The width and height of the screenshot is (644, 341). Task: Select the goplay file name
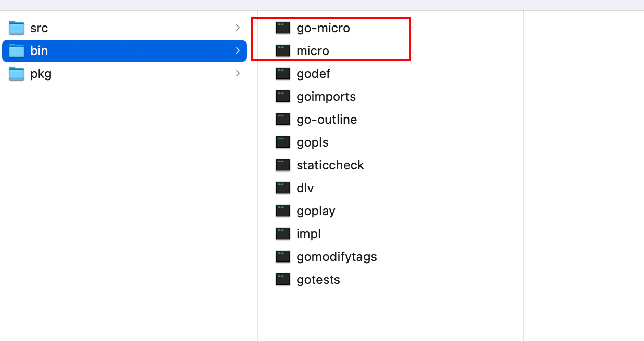pyautogui.click(x=316, y=211)
